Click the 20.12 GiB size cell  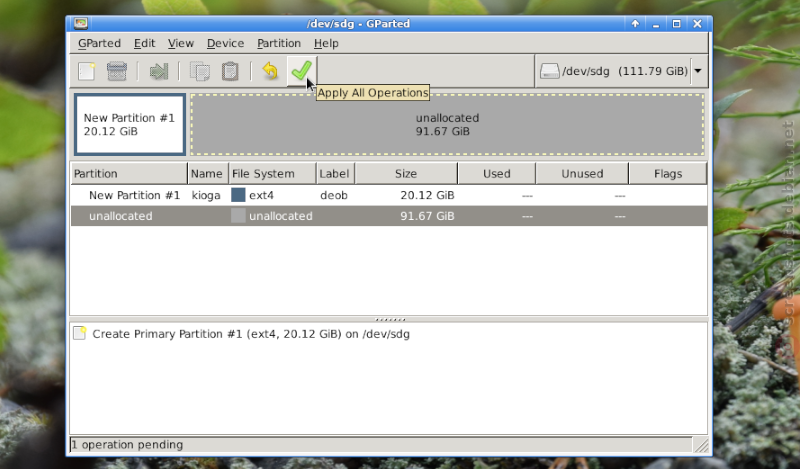point(427,195)
